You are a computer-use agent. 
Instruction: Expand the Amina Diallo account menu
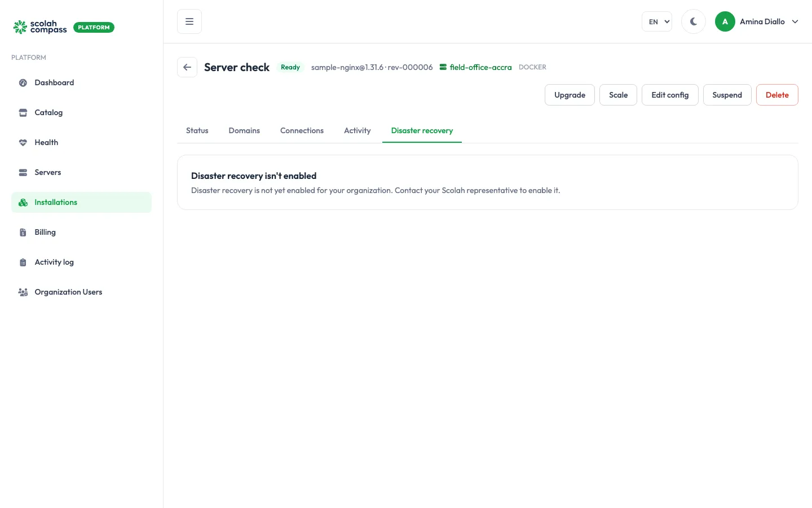coord(757,21)
